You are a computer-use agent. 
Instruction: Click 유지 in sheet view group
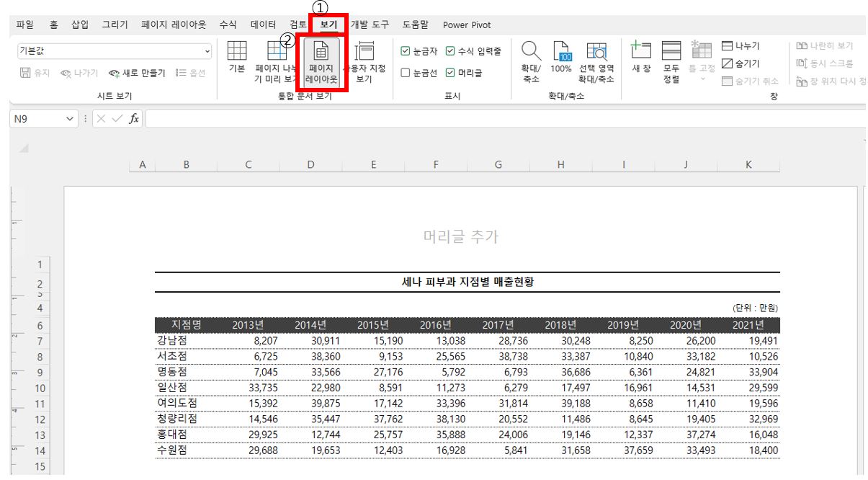[35, 73]
